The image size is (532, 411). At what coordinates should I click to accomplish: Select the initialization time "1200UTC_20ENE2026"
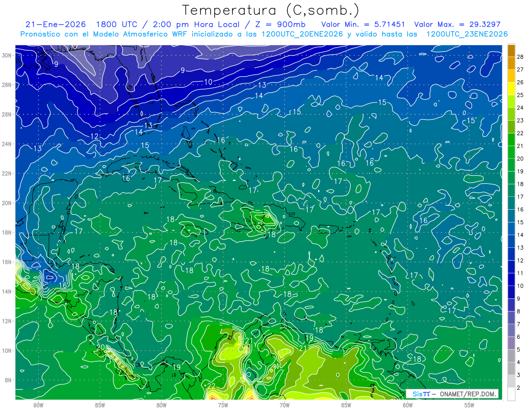point(302,34)
